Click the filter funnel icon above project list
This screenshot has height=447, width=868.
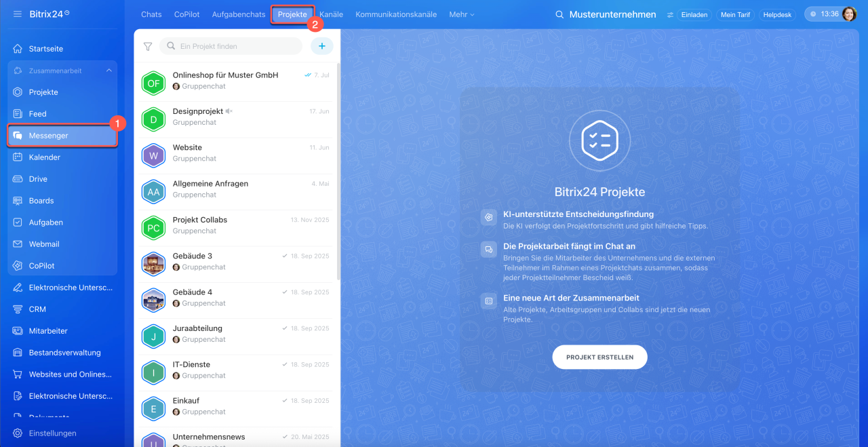point(147,46)
